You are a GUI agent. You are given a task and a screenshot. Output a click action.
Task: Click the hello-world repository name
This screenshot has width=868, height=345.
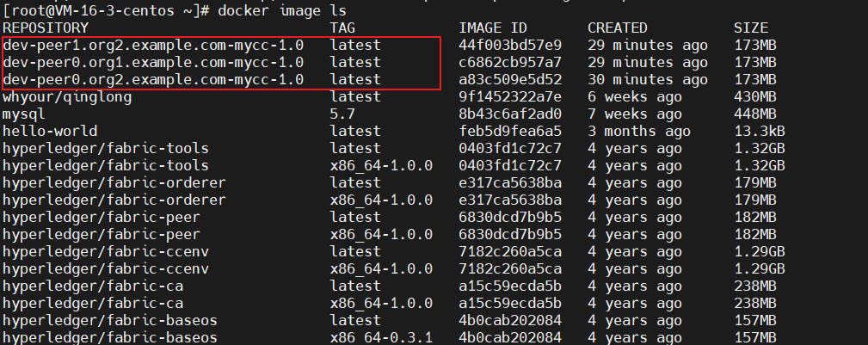[x=50, y=132]
